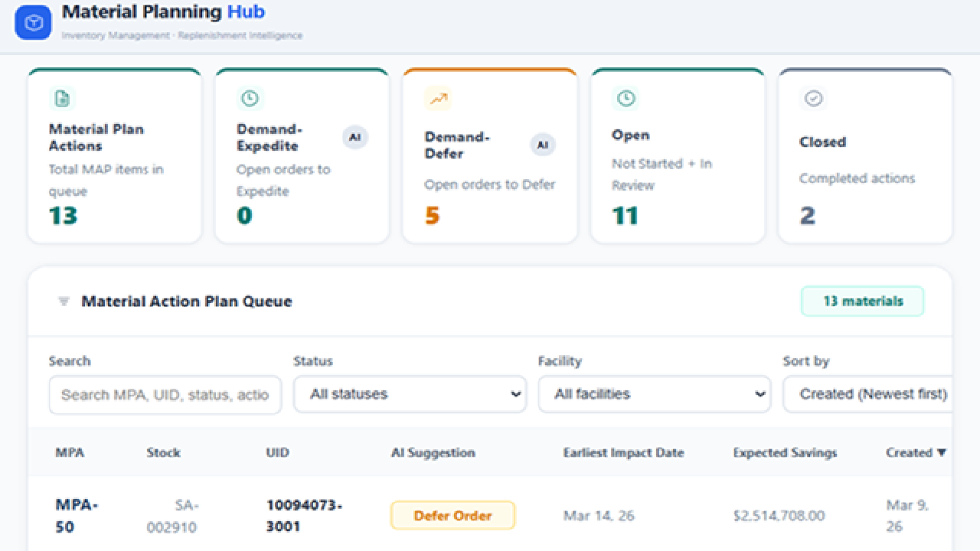Open the MPA-50 row link
980x551 pixels.
coord(77,516)
